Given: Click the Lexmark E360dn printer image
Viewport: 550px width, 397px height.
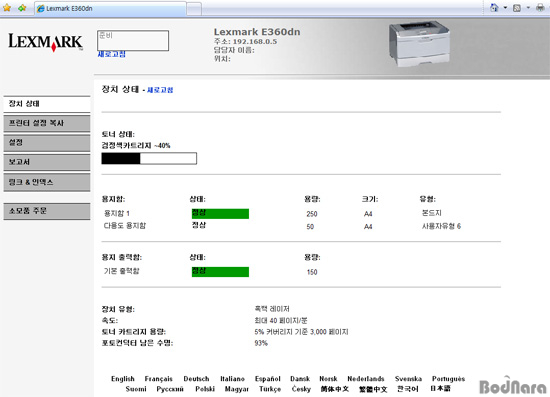Looking at the screenshot, I should click(419, 44).
